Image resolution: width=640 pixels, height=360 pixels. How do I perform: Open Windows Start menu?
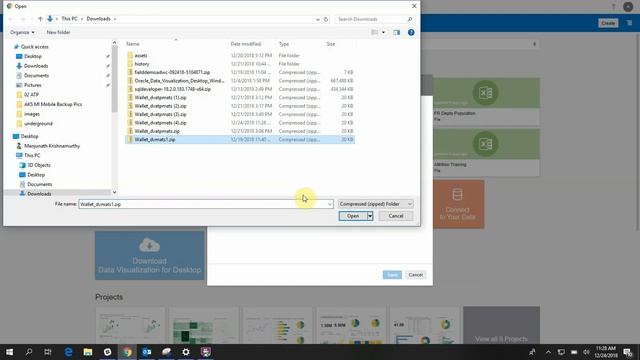(x=9, y=352)
